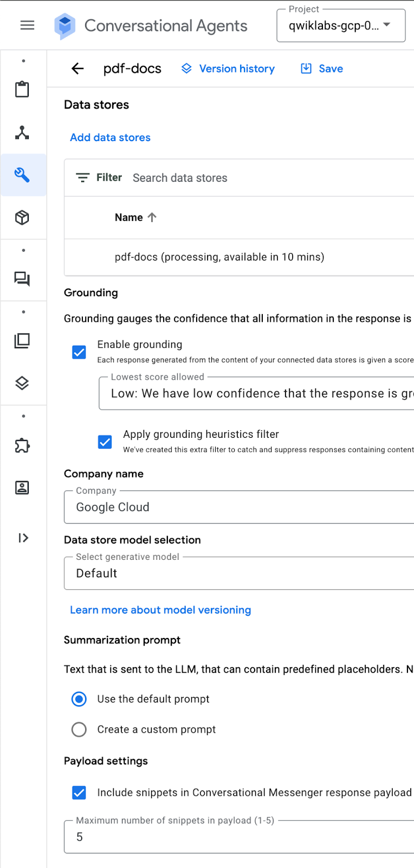The height and width of the screenshot is (868, 414).
Task: Open the hamburger main menu
Action: [x=27, y=25]
